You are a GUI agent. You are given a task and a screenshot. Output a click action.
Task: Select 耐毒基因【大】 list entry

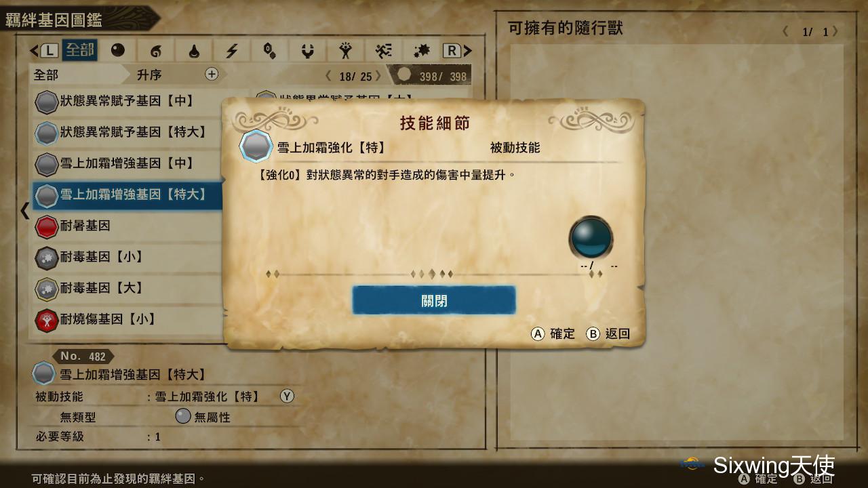click(128, 288)
